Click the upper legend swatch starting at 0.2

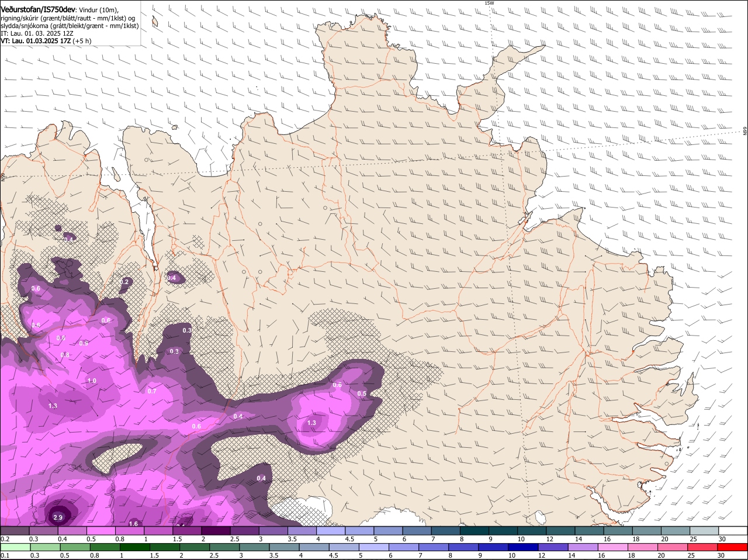(x=15, y=530)
